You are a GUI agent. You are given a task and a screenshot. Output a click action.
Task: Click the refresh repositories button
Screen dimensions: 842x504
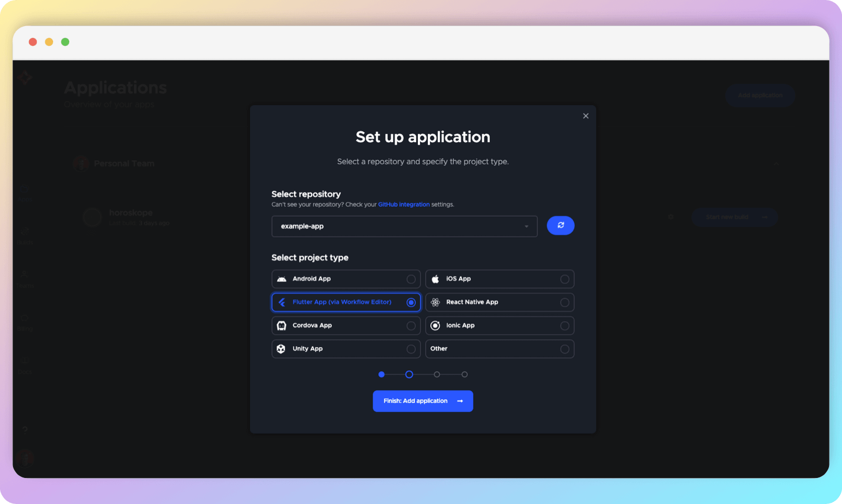coord(560,225)
